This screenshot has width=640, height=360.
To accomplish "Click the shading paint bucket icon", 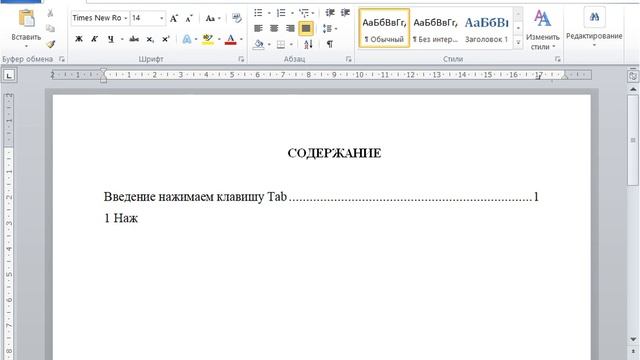I will click(x=258, y=44).
